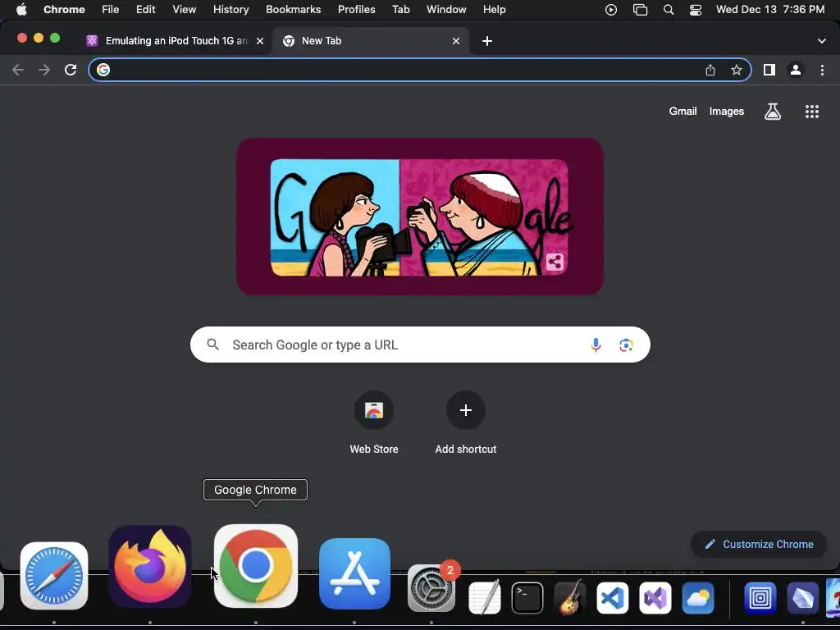Open Visual Studio Code from the Dock

[x=612, y=598]
